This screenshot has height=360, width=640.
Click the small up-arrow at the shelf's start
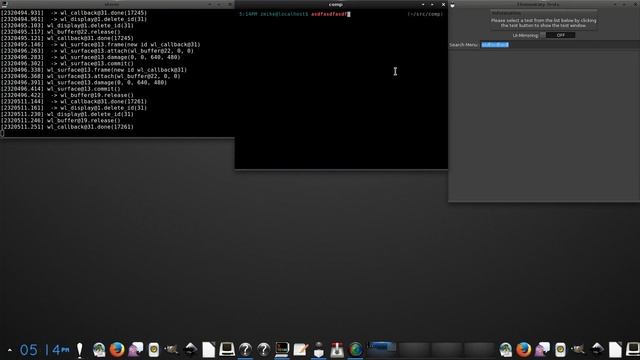point(9,350)
